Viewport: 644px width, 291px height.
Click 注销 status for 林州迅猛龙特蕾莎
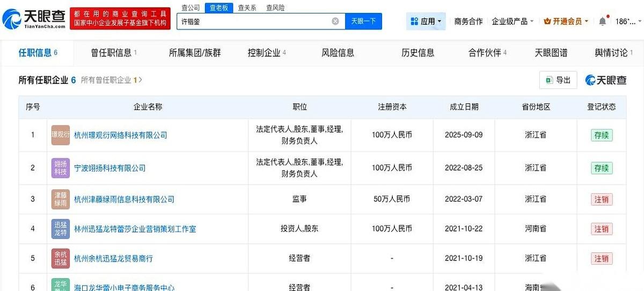602,229
